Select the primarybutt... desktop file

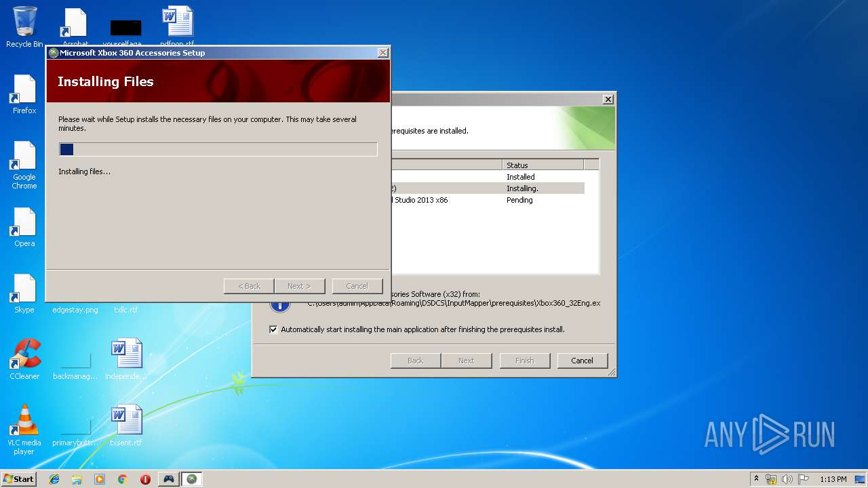(x=75, y=432)
